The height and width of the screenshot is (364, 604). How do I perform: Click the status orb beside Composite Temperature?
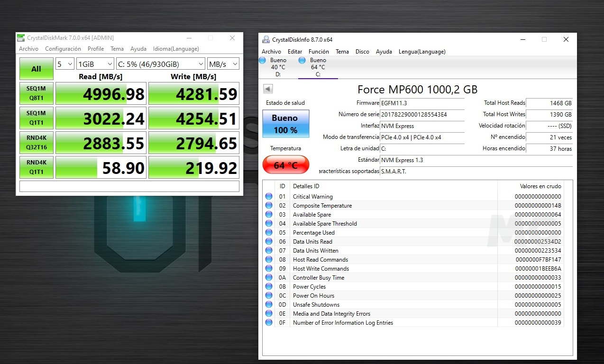coord(269,206)
